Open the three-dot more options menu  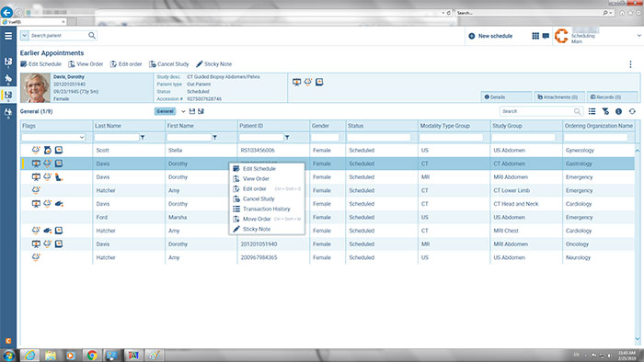coord(630,64)
